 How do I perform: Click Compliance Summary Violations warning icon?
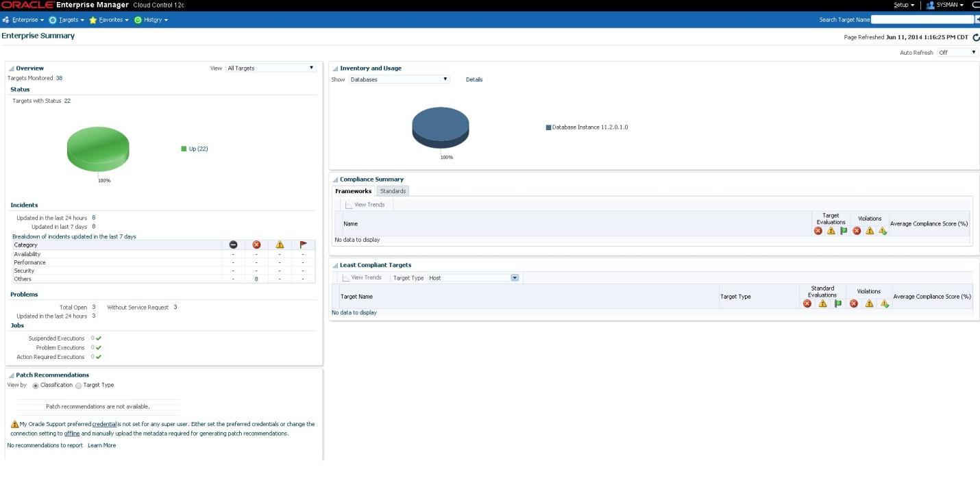(x=870, y=231)
